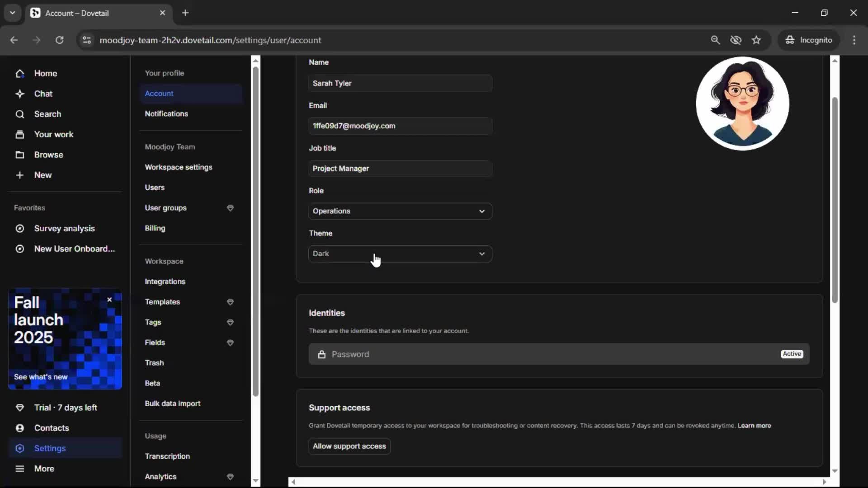The height and width of the screenshot is (488, 868).
Task: Click the profile avatar picture
Action: point(742,103)
